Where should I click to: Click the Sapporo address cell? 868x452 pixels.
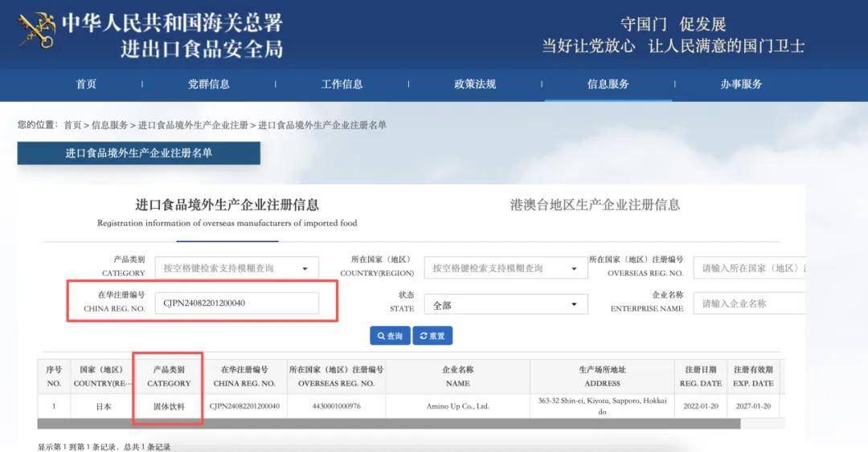602,406
